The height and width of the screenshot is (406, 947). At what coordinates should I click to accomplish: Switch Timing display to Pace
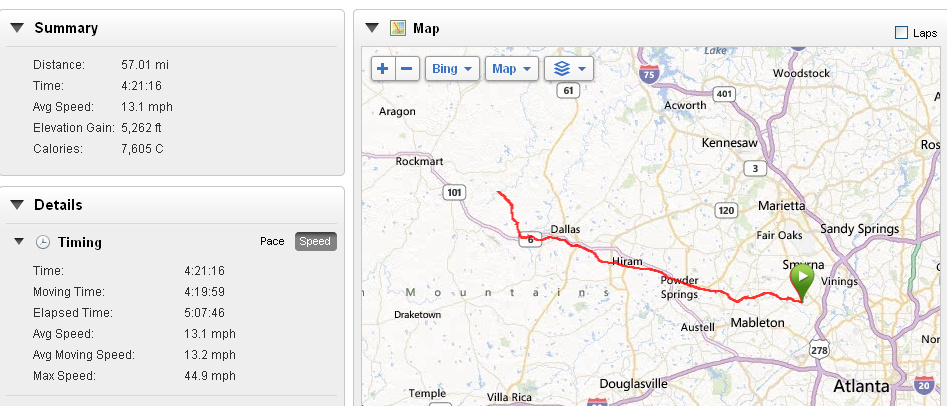pyautogui.click(x=272, y=242)
